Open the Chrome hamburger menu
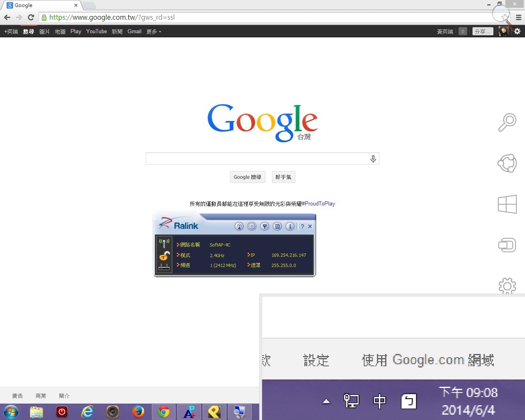The width and height of the screenshot is (525, 420). pyautogui.click(x=518, y=17)
